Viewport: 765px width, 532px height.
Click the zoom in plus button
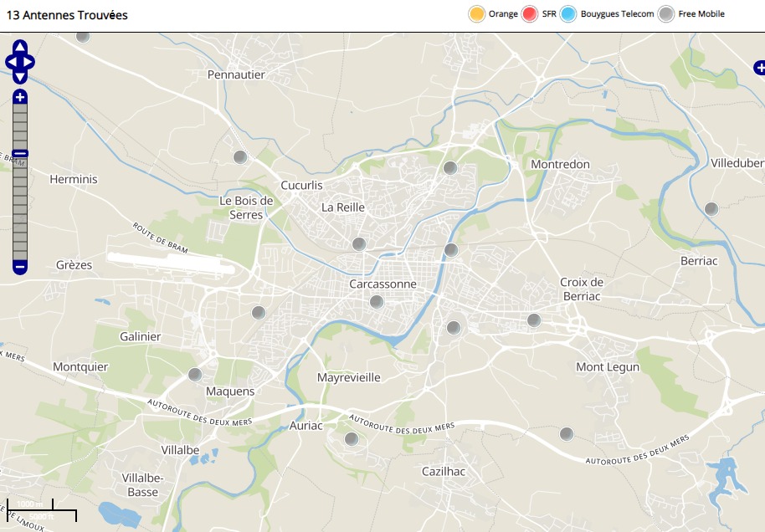pyautogui.click(x=20, y=97)
